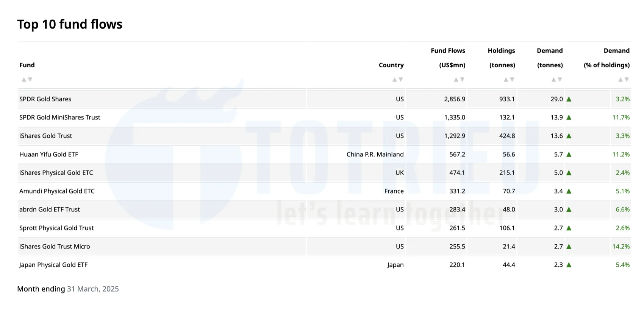This screenshot has height=309, width=644.
Task: Click green up arrow for Huaan Yifu row
Action: [569, 154]
